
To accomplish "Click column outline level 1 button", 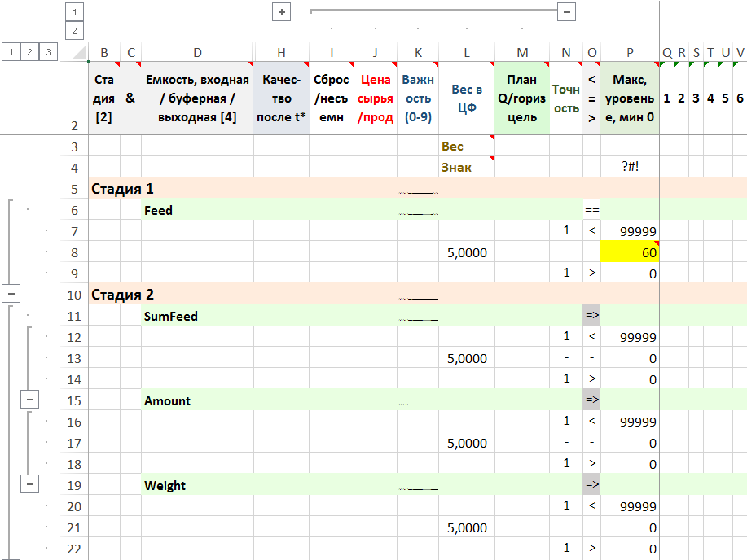I will 74,12.
